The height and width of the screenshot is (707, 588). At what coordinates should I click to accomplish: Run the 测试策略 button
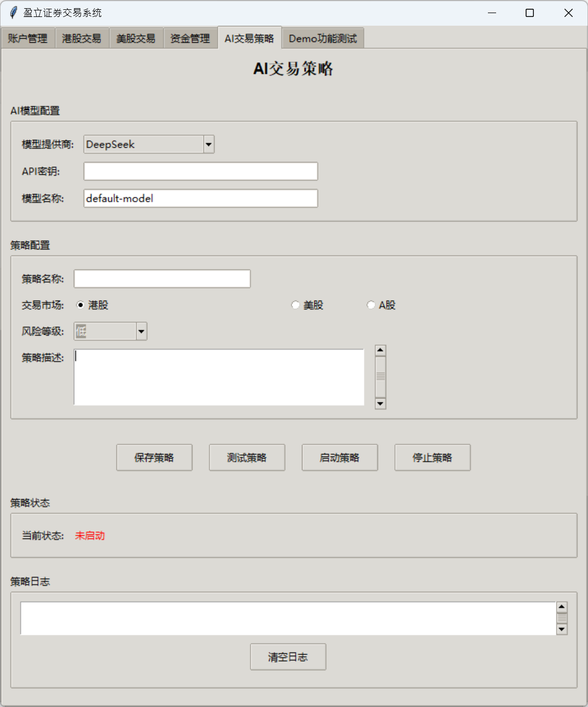[247, 458]
